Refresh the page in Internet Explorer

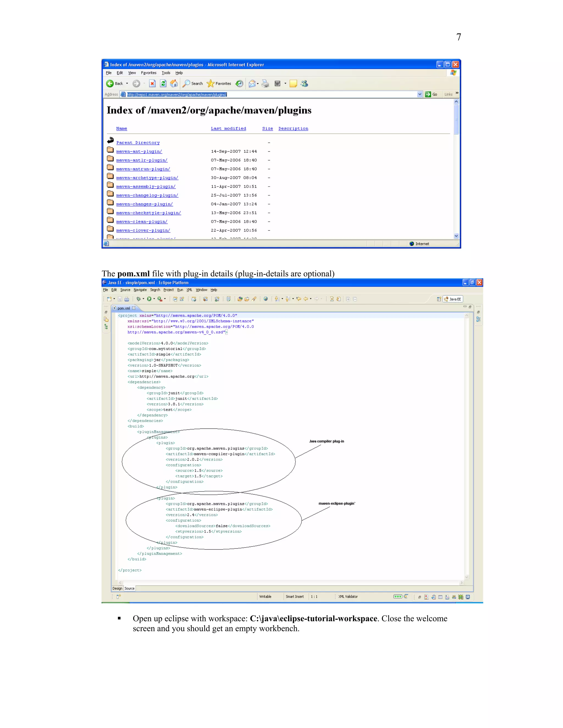point(163,83)
